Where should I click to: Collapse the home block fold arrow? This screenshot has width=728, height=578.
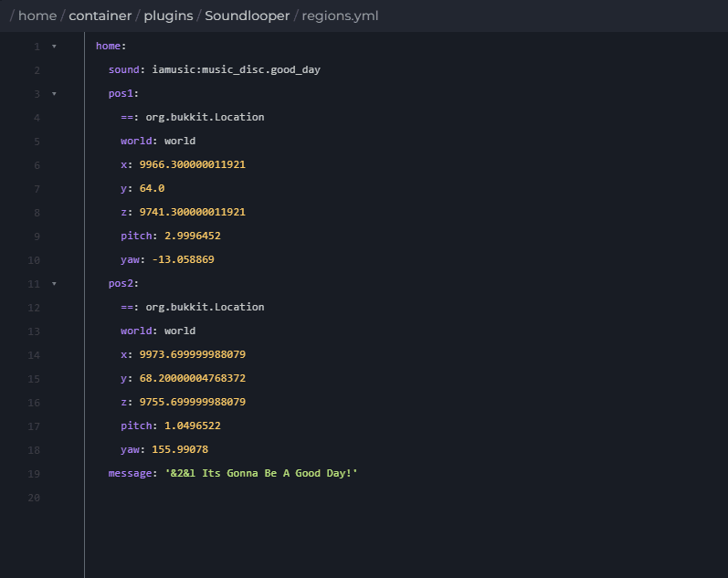54,47
